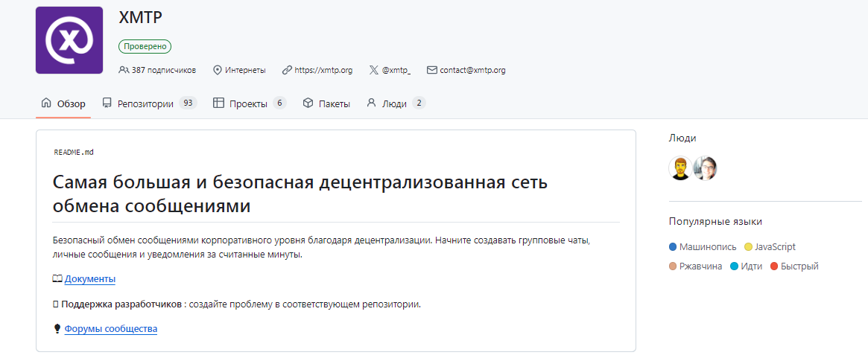The width and height of the screenshot is (868, 361).
Task: Select the Обзор tab
Action: pos(63,103)
